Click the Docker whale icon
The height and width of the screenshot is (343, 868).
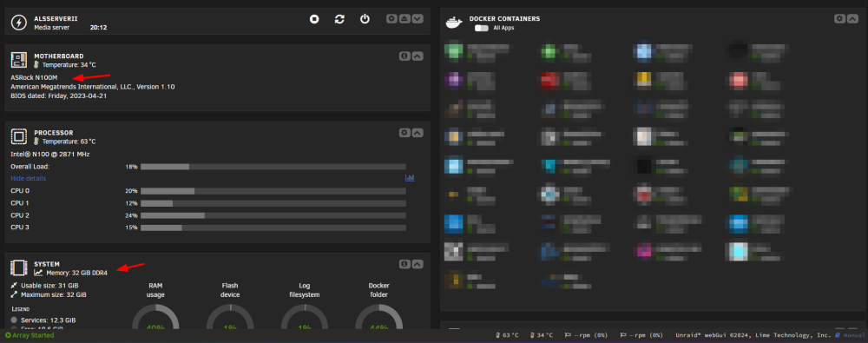[455, 23]
